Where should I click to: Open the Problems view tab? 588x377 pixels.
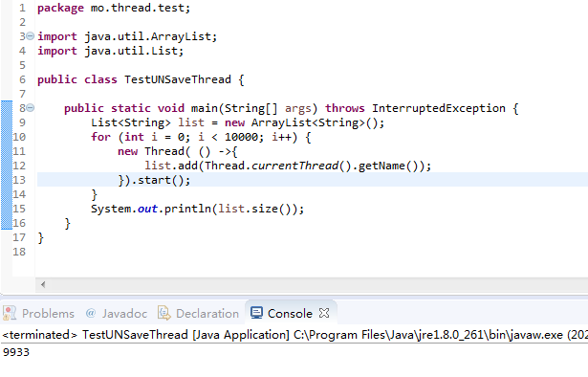pyautogui.click(x=38, y=313)
